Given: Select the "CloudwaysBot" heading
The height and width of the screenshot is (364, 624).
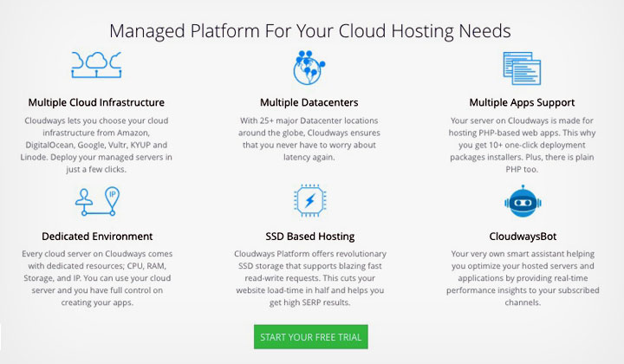Looking at the screenshot, I should [x=523, y=237].
